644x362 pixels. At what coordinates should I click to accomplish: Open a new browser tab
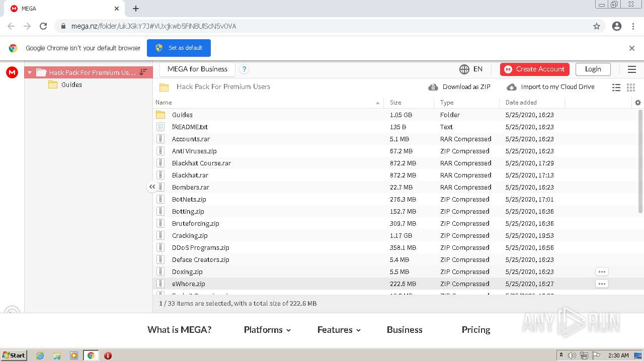click(136, 9)
